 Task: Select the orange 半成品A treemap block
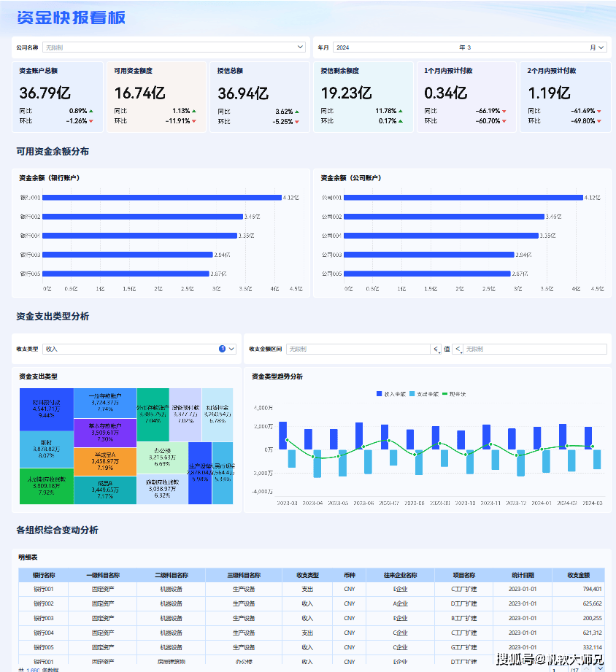[x=105, y=461]
